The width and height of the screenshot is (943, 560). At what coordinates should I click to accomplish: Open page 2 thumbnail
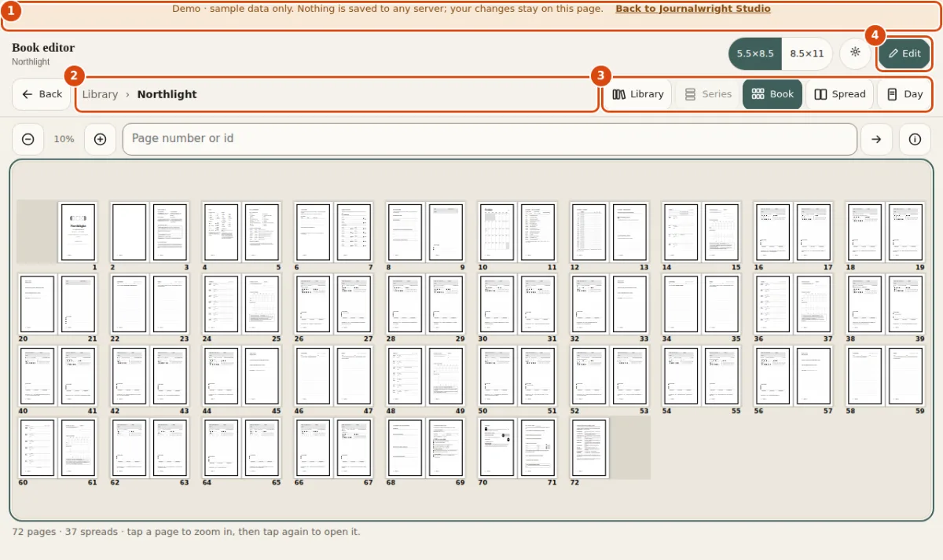click(130, 232)
